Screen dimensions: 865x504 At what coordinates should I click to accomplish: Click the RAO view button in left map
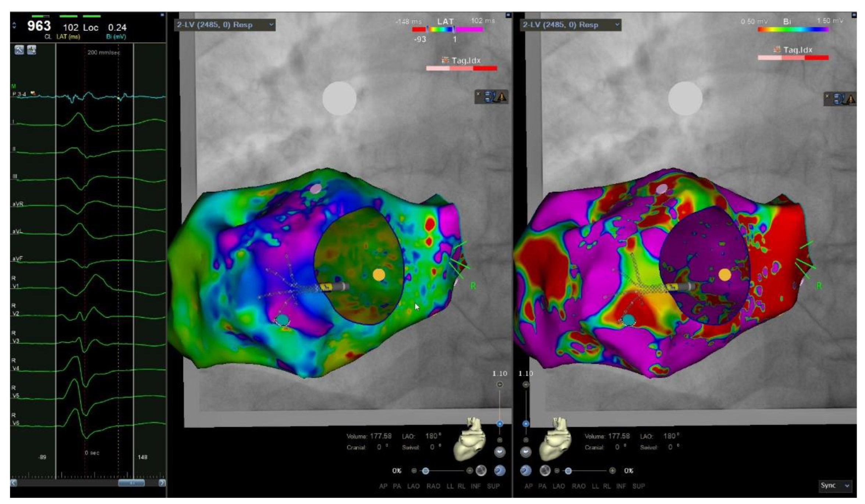tap(433, 486)
